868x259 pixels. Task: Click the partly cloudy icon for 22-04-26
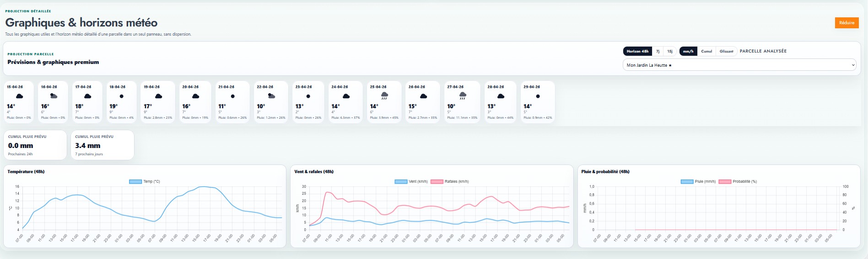click(271, 96)
